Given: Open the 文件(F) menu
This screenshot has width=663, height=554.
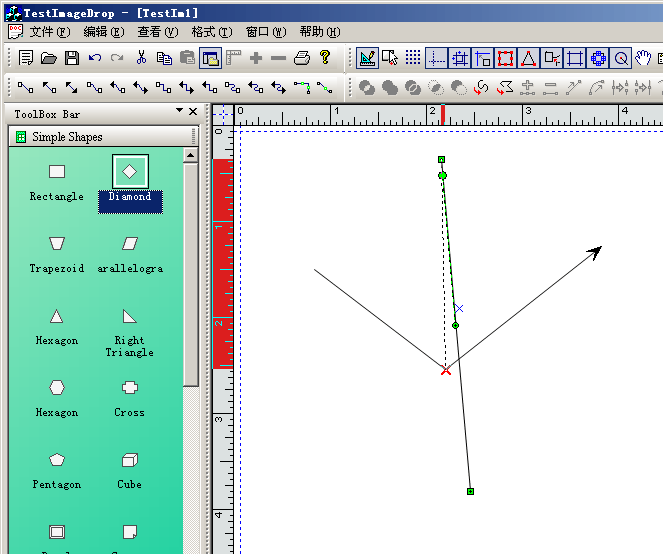Looking at the screenshot, I should (49, 32).
